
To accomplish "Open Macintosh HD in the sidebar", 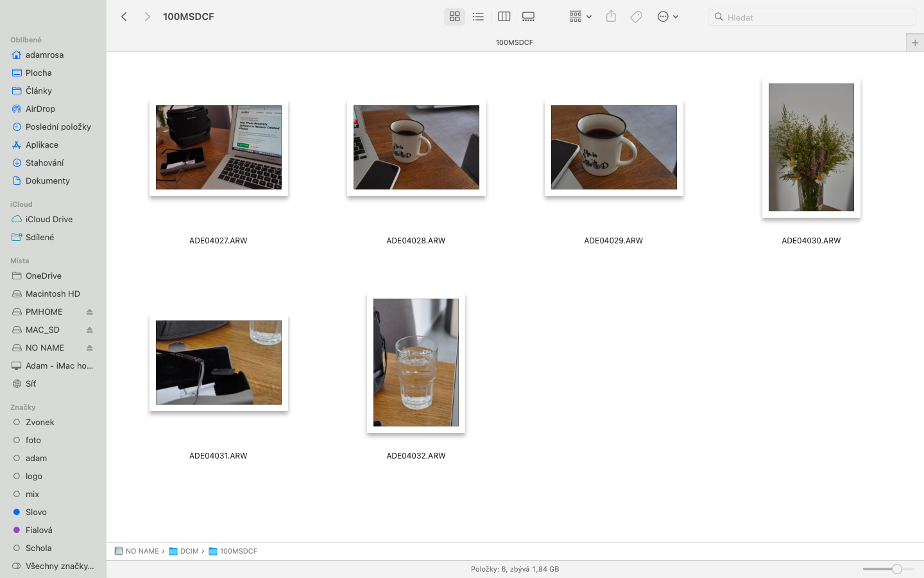I will (53, 293).
